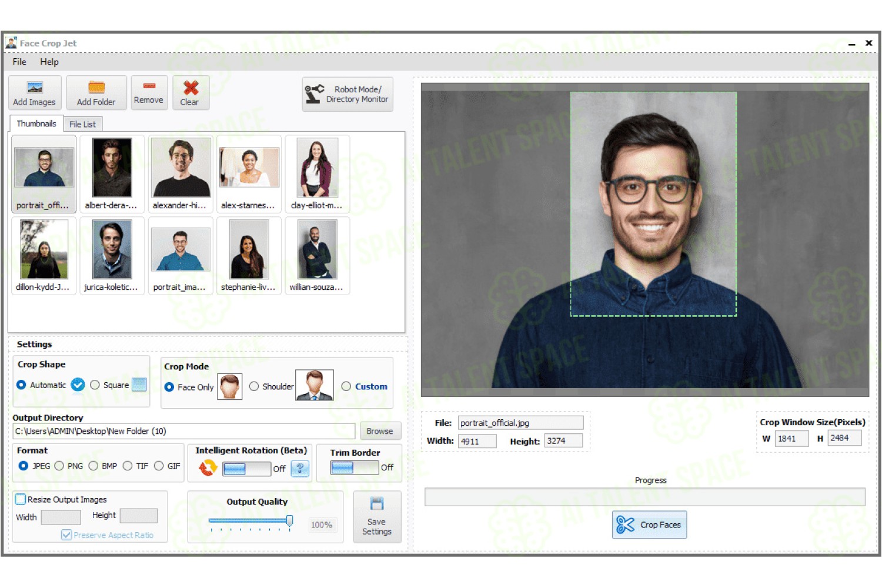Enable Resize Output Images checkbox
Viewport: 882px width, 588px height.
click(x=21, y=499)
